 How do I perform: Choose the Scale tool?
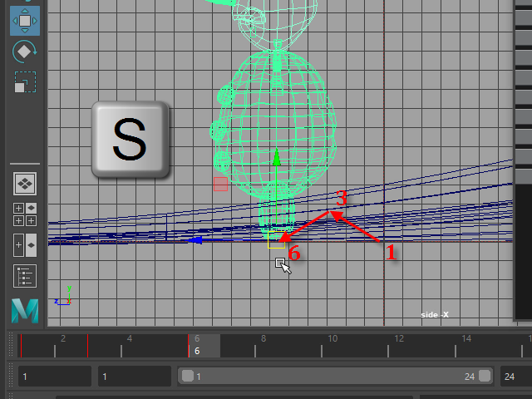point(25,81)
